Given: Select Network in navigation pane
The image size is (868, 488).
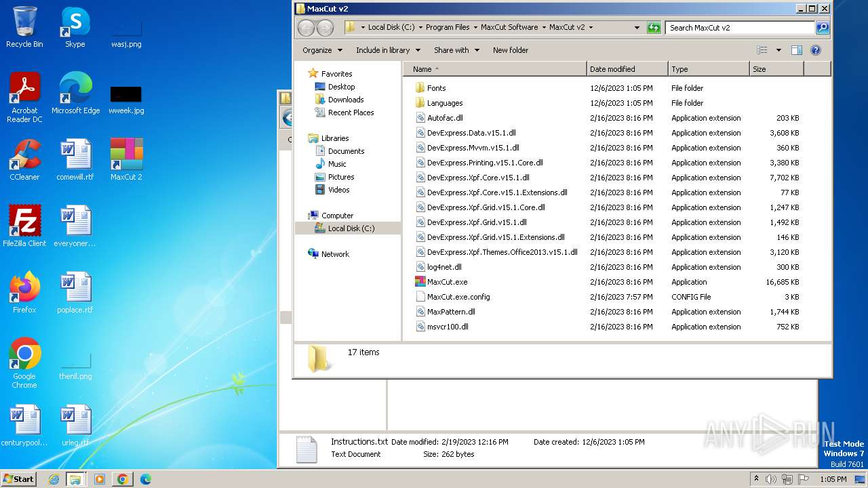Looking at the screenshot, I should pos(335,254).
